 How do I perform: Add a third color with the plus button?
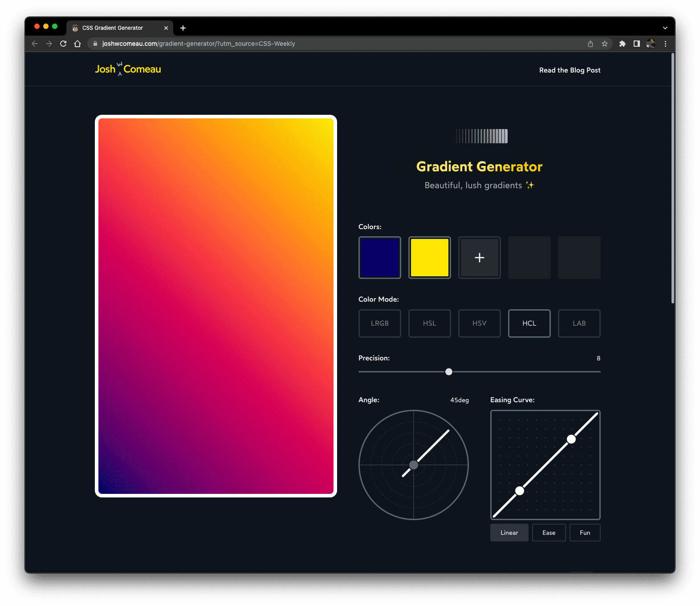tap(480, 258)
